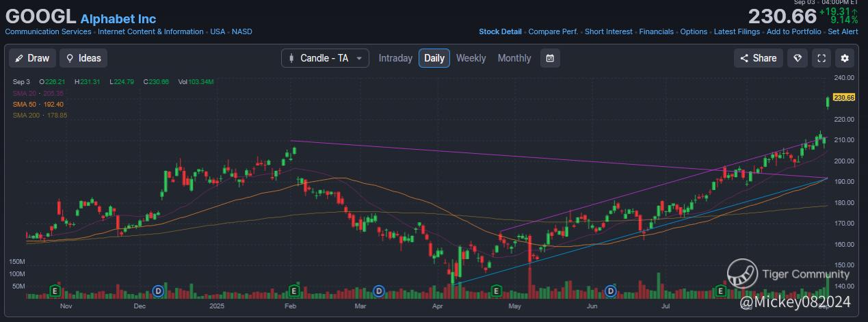Click the high price H231.31 readout
The height and width of the screenshot is (322, 868).
[88, 82]
